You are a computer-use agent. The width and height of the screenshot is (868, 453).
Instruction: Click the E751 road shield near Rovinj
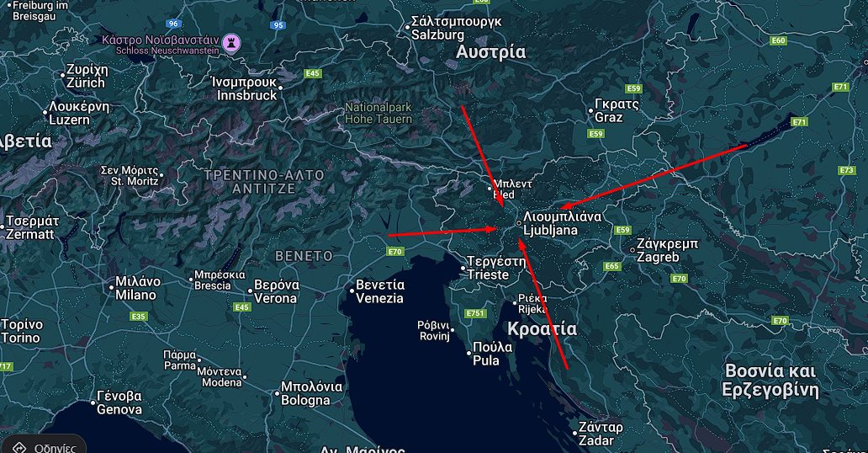475,313
